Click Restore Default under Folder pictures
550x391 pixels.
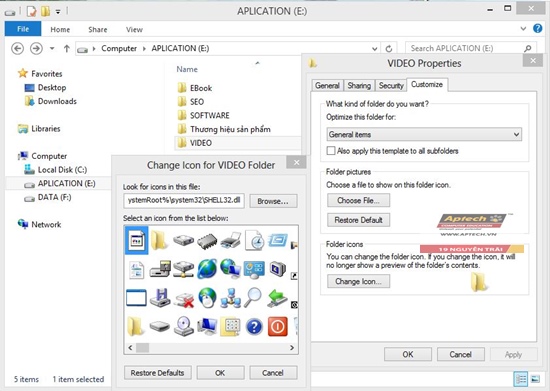click(358, 220)
